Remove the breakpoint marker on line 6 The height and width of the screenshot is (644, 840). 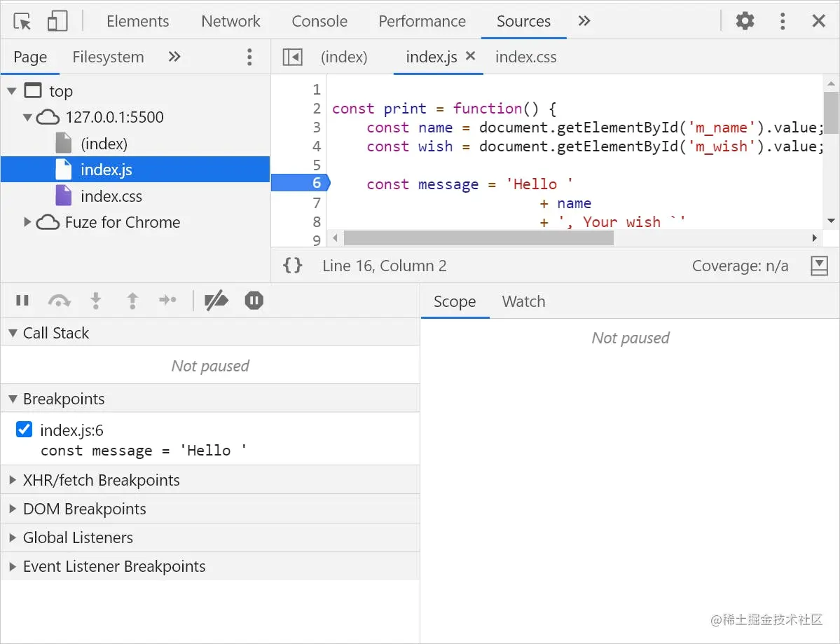click(x=301, y=183)
